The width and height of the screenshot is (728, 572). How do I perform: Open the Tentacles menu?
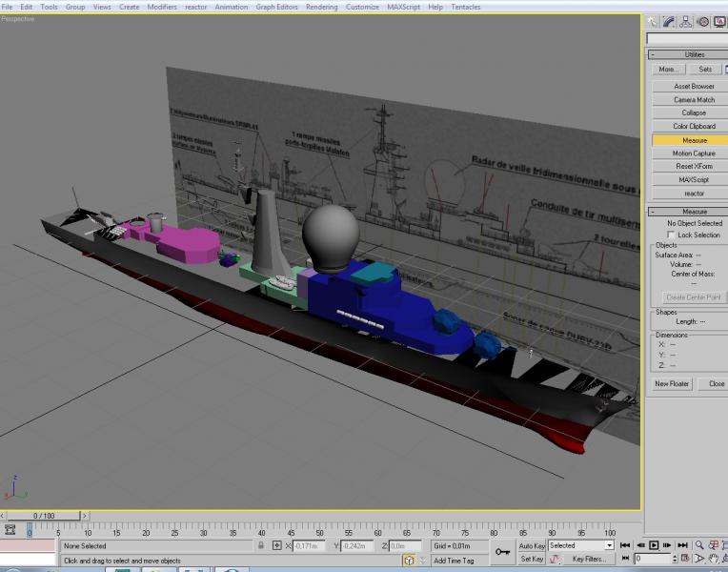coord(466,7)
